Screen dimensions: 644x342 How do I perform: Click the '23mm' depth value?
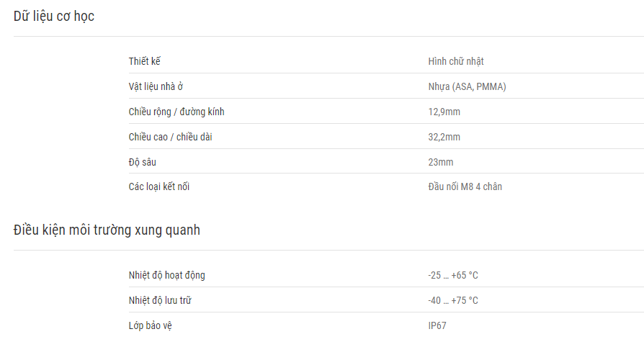pyautogui.click(x=440, y=162)
